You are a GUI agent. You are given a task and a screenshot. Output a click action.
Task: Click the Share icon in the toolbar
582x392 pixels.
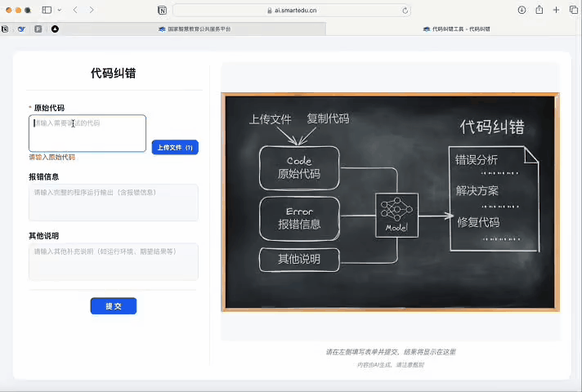pyautogui.click(x=539, y=10)
